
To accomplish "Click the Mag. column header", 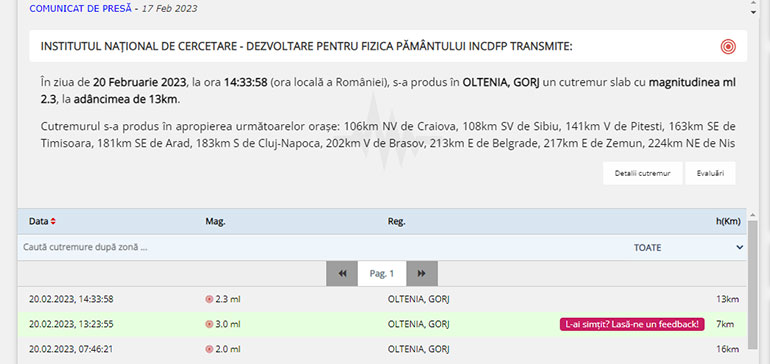I will coord(215,222).
